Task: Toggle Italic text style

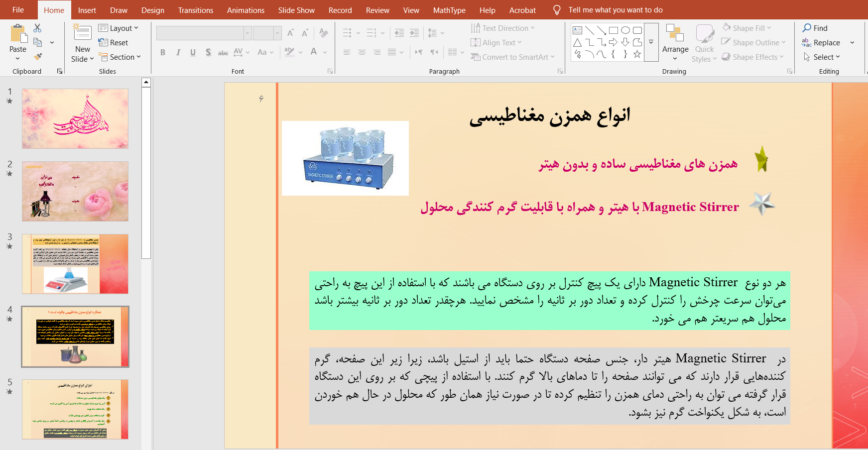Action: point(178,52)
